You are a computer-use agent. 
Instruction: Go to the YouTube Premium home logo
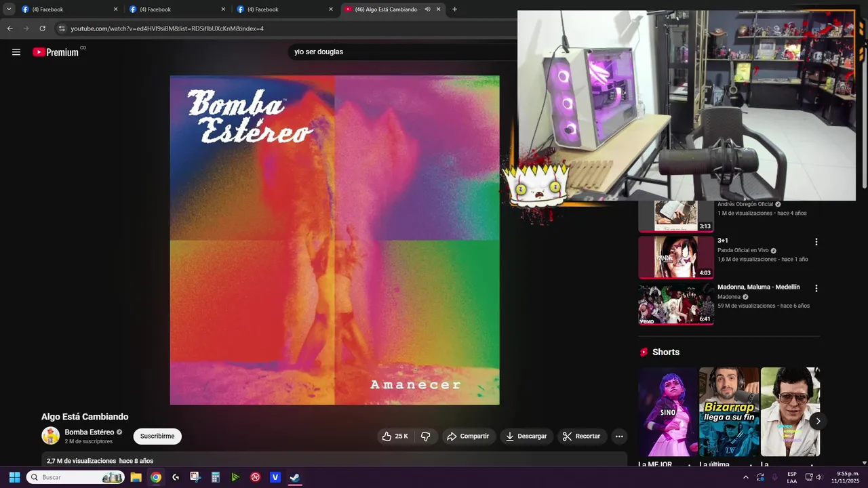point(56,52)
